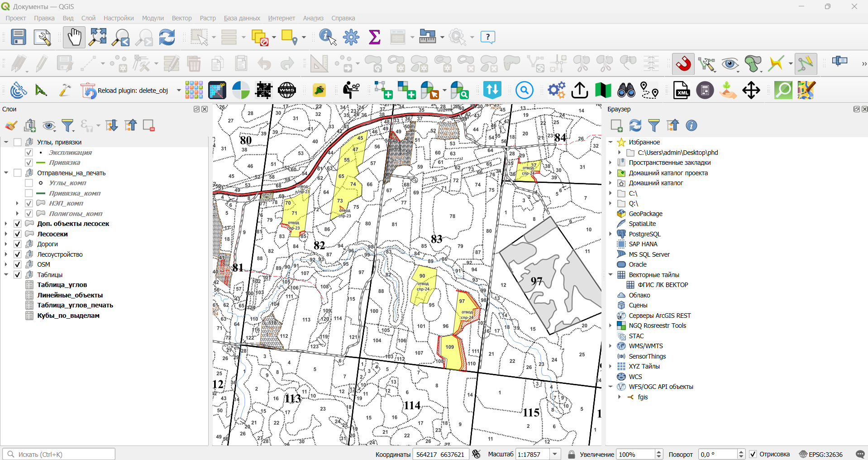
Task: Select GeoPackage in the Browser panel
Action: tap(645, 214)
